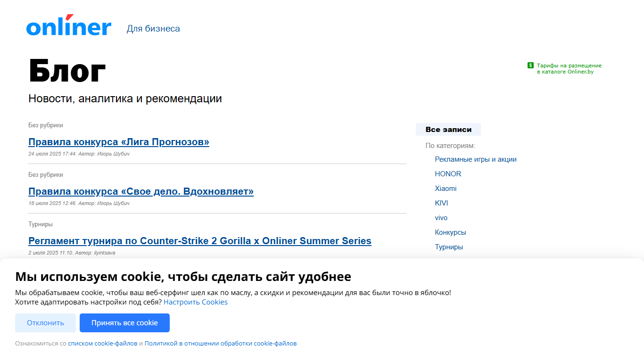Open "Тарифы на размещение в каталоге Onliner.by"
Image resolution: width=644 pixels, height=362 pixels.
pos(569,69)
